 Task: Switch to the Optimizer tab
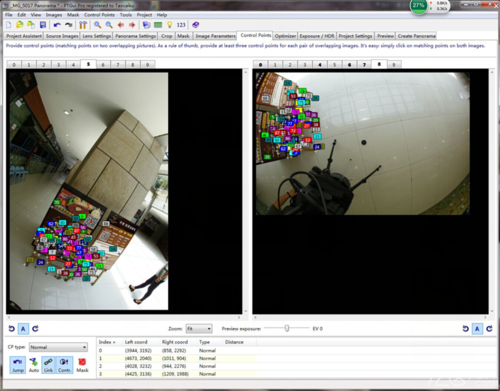pyautogui.click(x=285, y=36)
